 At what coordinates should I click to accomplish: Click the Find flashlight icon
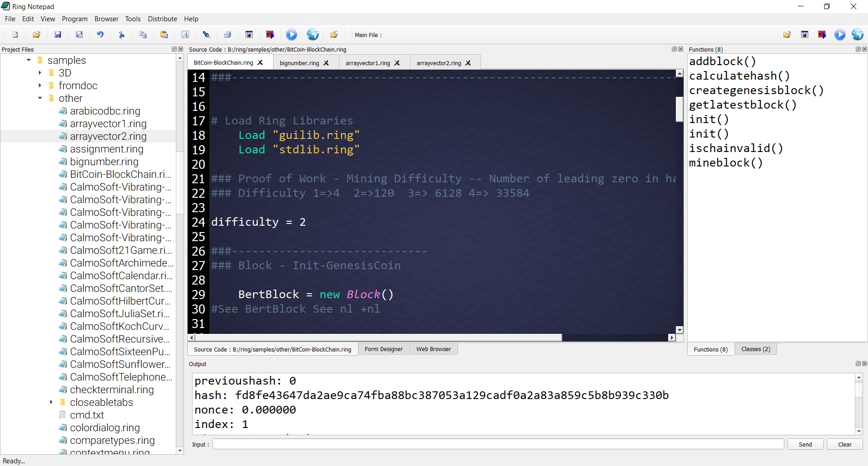tap(207, 35)
